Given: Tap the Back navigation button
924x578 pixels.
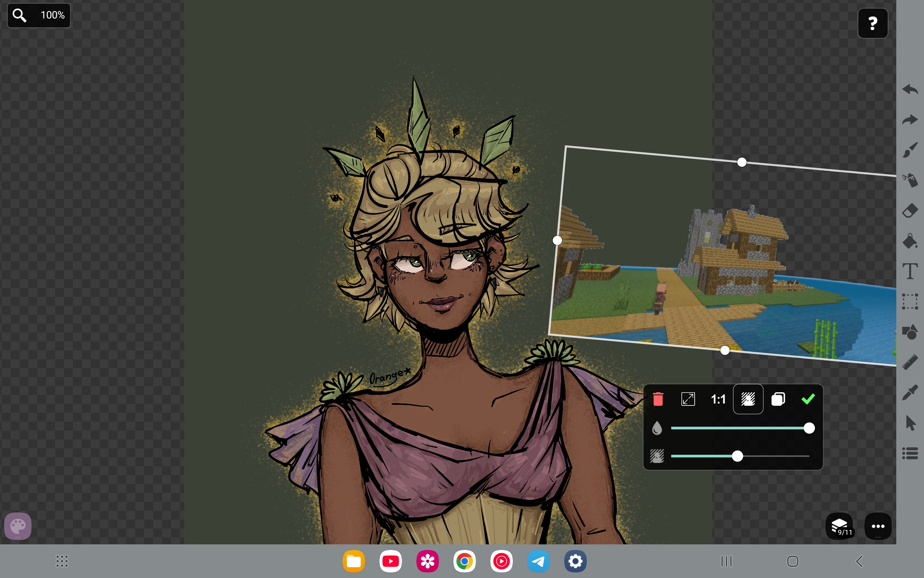Looking at the screenshot, I should [859, 561].
